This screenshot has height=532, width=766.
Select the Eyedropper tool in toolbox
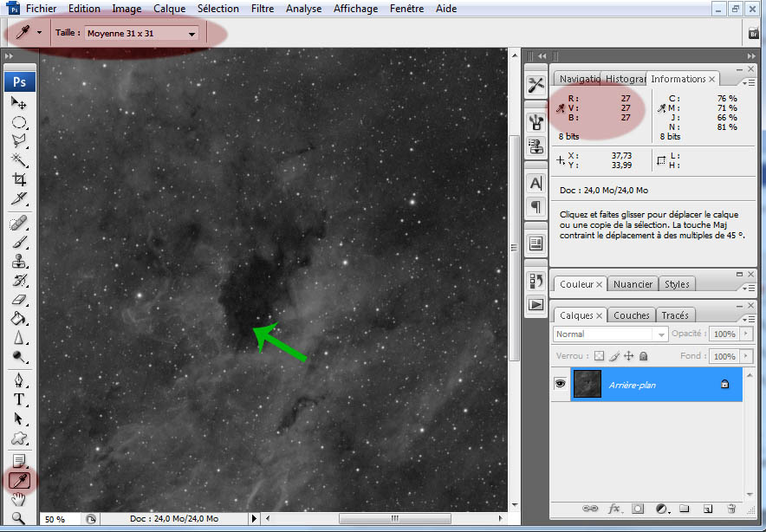coord(20,481)
